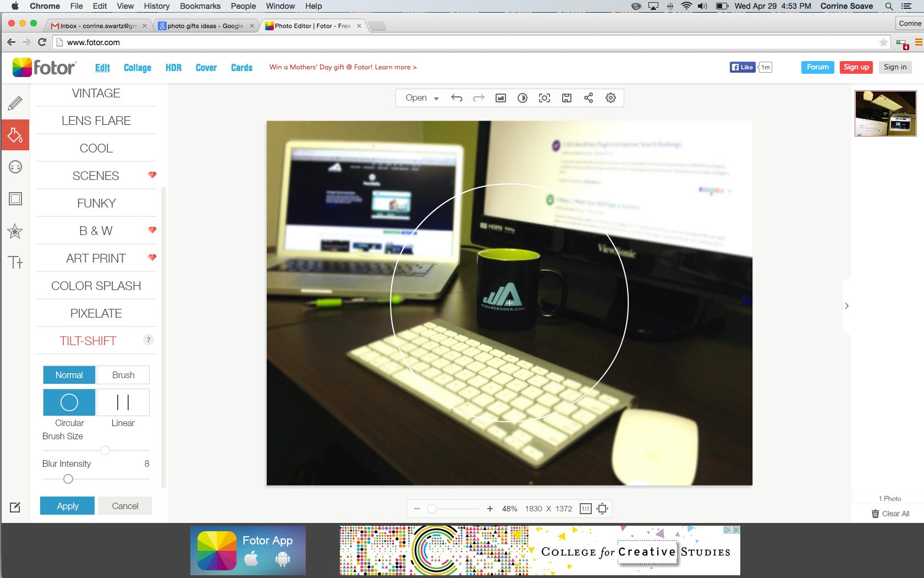Select Normal tilt-shift mode
Screen dimensions: 924x578
coord(69,375)
